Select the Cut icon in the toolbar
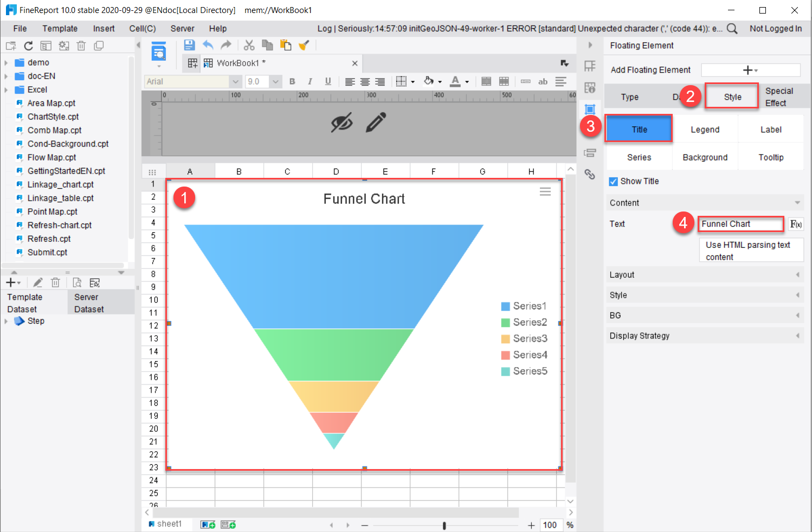 (x=249, y=45)
